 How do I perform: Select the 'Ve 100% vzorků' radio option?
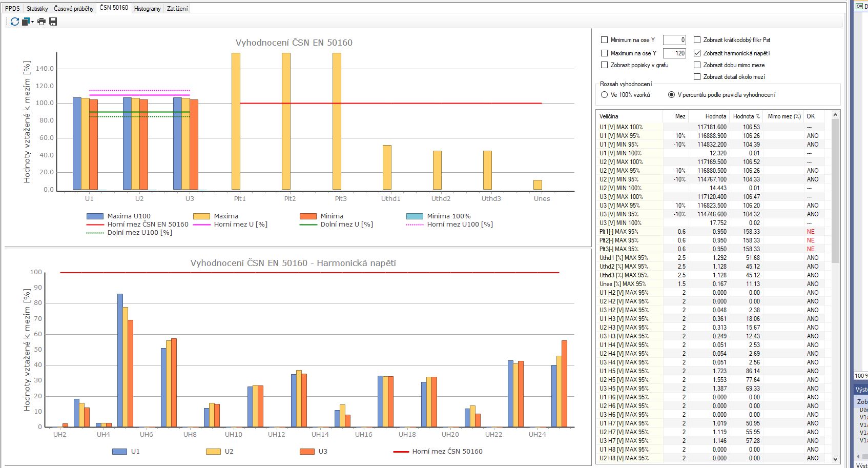[604, 95]
